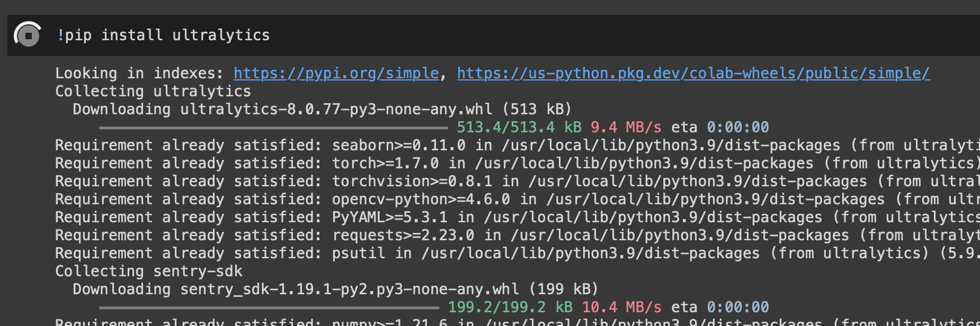
Task: Click the 'Collecting ultralytics' output line
Action: [x=153, y=92]
